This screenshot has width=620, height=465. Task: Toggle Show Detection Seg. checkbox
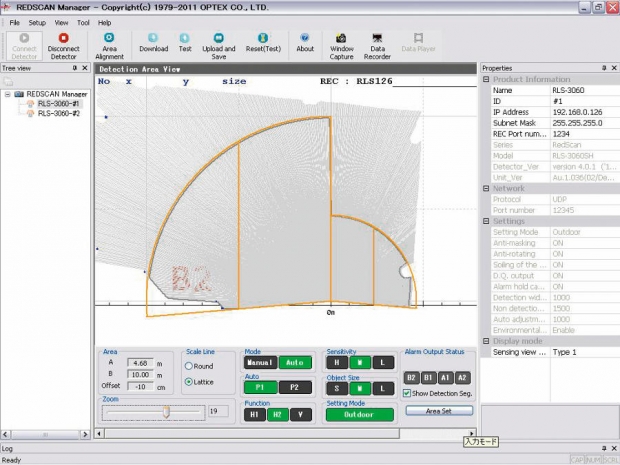point(406,393)
